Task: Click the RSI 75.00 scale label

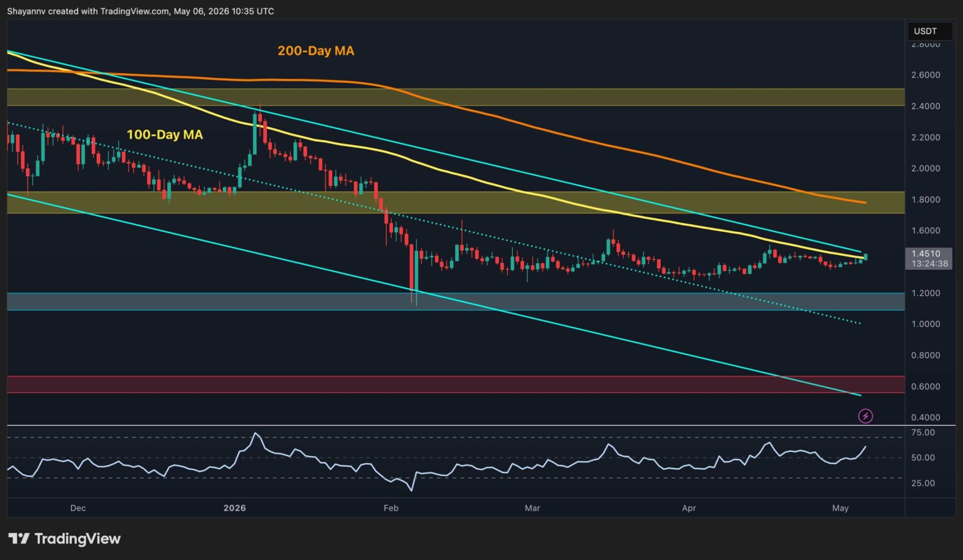Action: 923,432
